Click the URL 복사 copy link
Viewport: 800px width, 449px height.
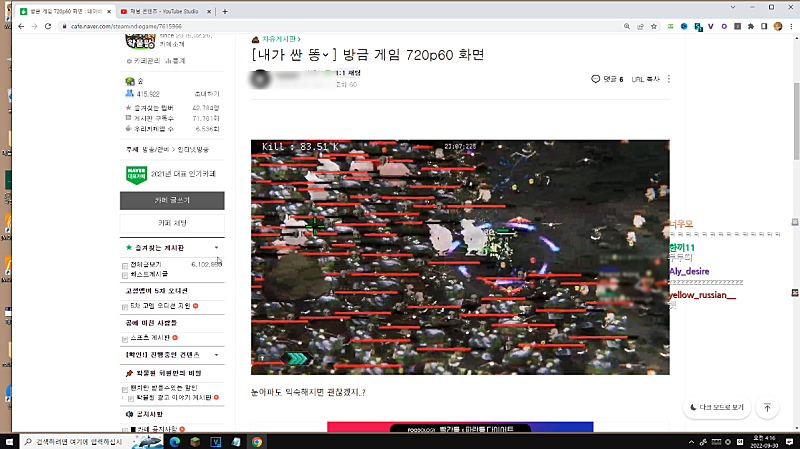coord(645,79)
